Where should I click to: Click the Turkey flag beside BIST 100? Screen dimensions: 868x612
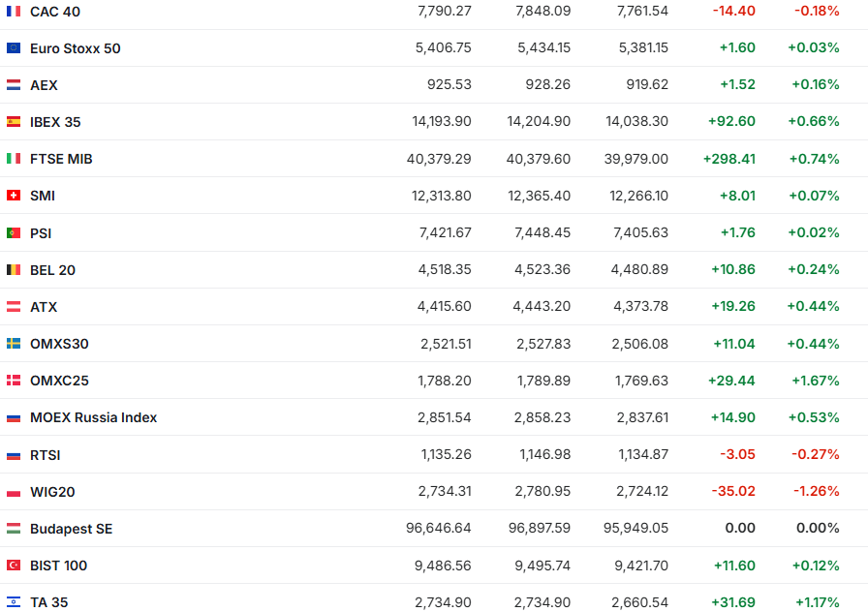[x=14, y=566]
